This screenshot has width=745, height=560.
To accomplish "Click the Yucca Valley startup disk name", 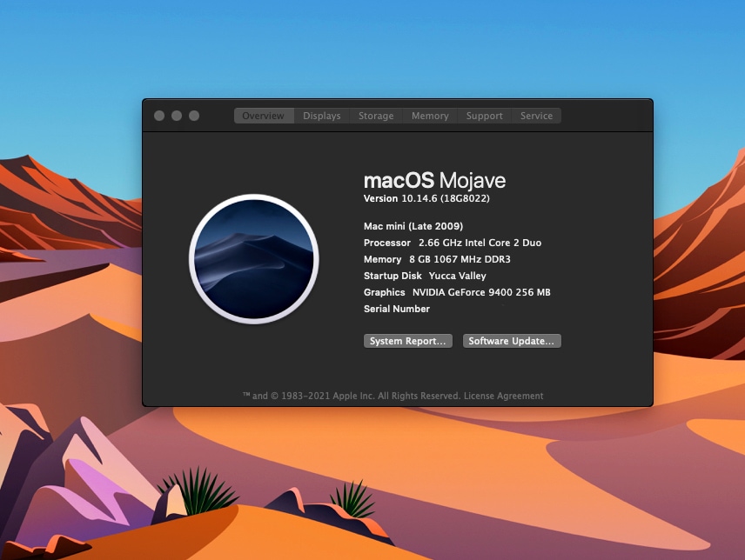I will click(x=457, y=276).
